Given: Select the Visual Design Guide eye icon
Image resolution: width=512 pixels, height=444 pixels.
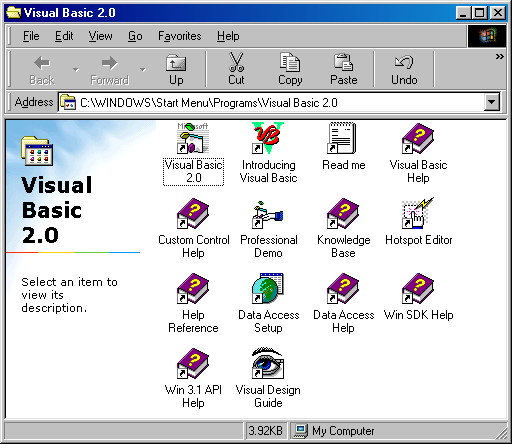Looking at the screenshot, I should click(x=268, y=363).
